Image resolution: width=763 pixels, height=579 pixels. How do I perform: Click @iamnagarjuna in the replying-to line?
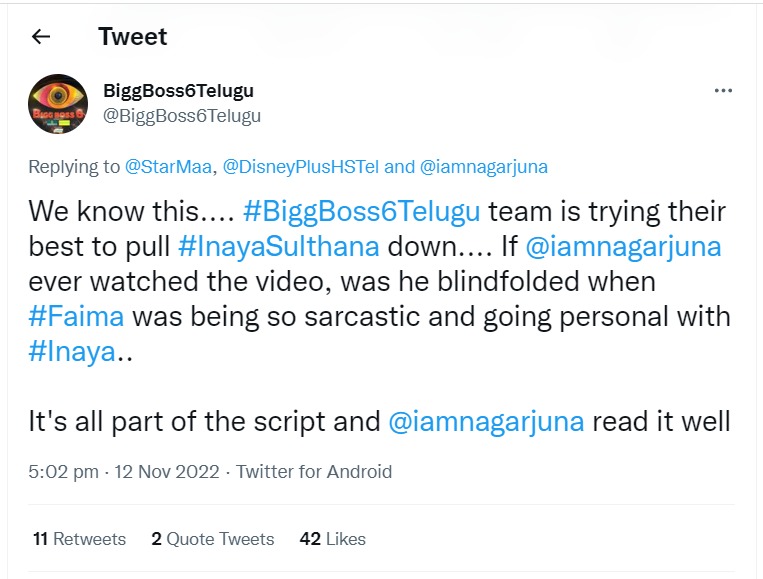[483, 167]
